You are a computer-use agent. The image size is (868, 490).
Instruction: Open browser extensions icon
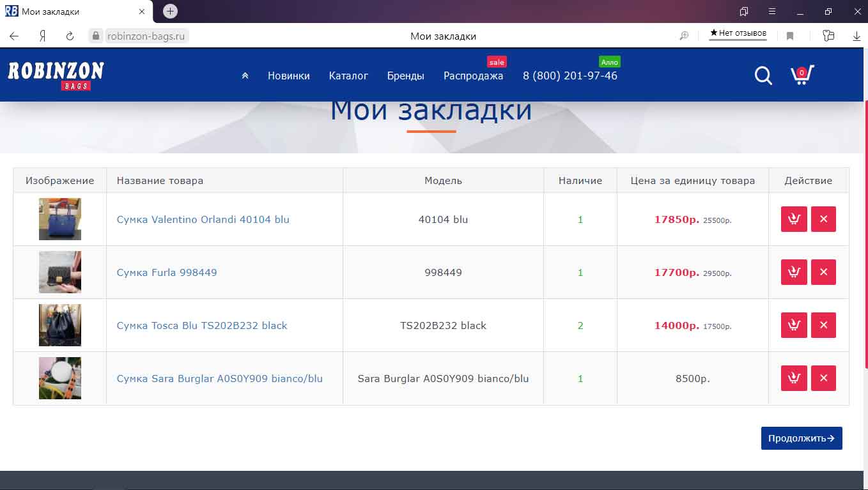[x=828, y=36]
